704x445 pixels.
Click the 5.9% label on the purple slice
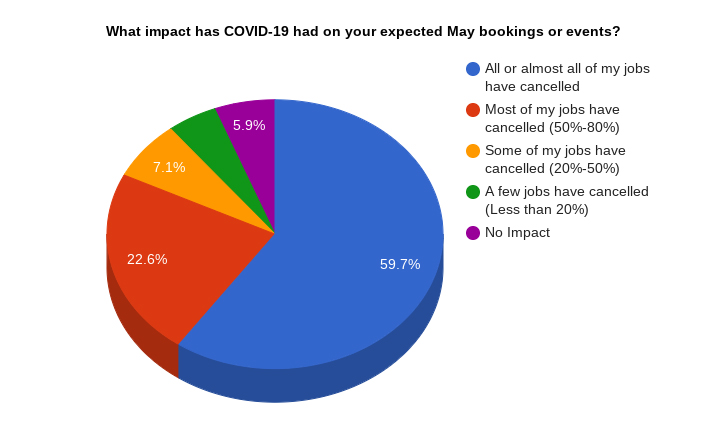coord(249,125)
